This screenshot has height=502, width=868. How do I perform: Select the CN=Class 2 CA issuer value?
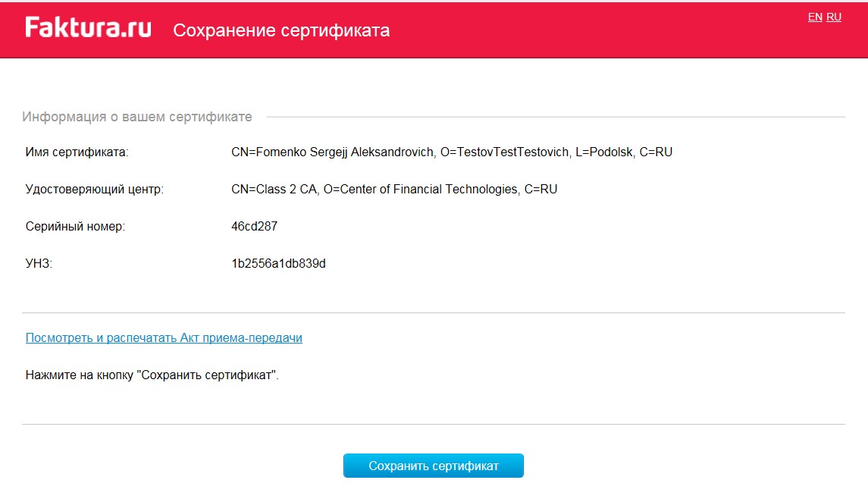tap(394, 190)
